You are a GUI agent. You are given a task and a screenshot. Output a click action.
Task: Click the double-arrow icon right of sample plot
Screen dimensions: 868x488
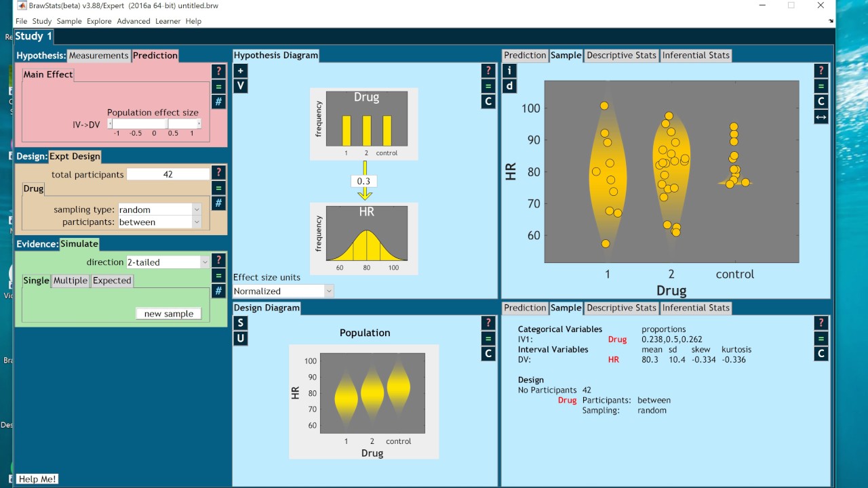(x=821, y=117)
